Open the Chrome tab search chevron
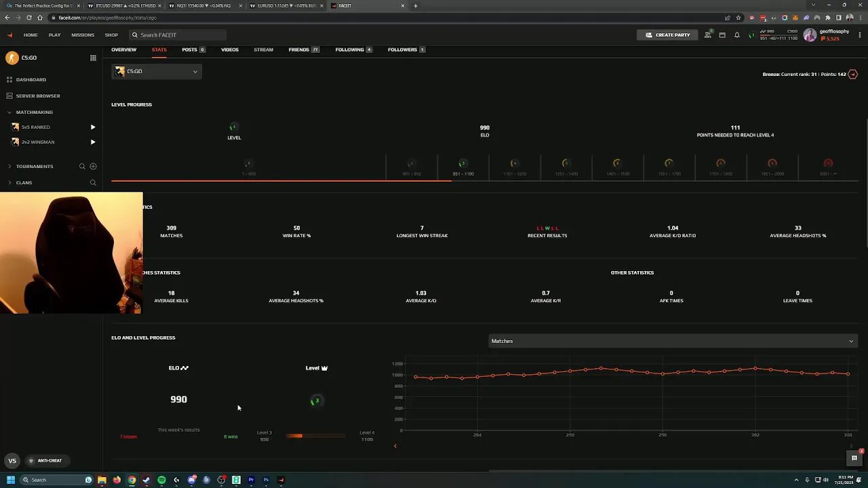The height and width of the screenshot is (488, 868). (813, 5)
